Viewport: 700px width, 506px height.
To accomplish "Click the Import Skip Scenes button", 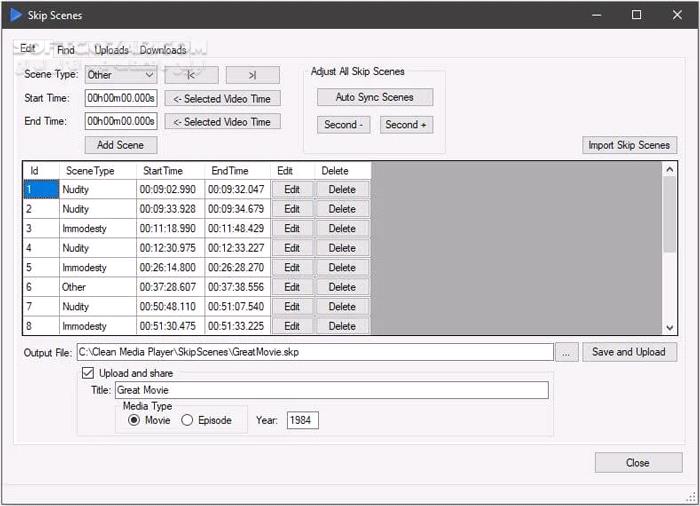I will coord(629,145).
